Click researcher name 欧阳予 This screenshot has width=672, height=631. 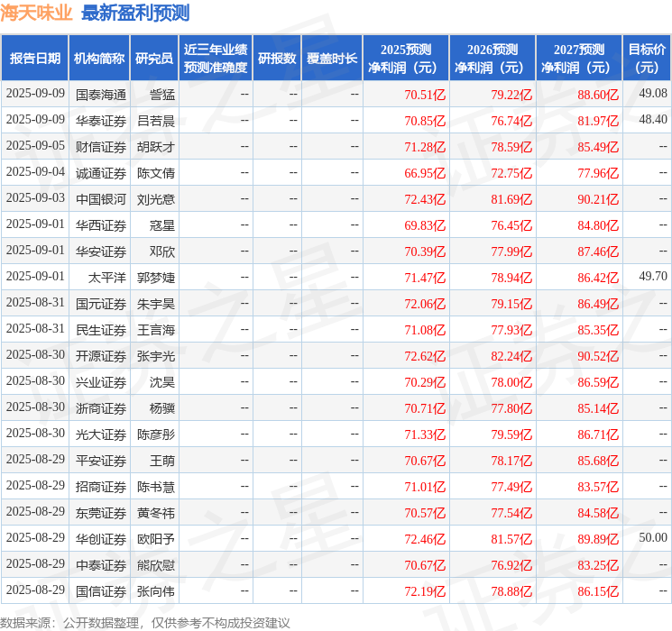(x=156, y=539)
